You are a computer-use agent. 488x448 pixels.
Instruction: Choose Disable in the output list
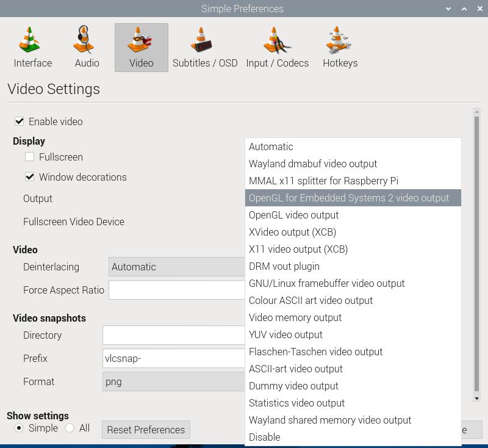(353, 438)
